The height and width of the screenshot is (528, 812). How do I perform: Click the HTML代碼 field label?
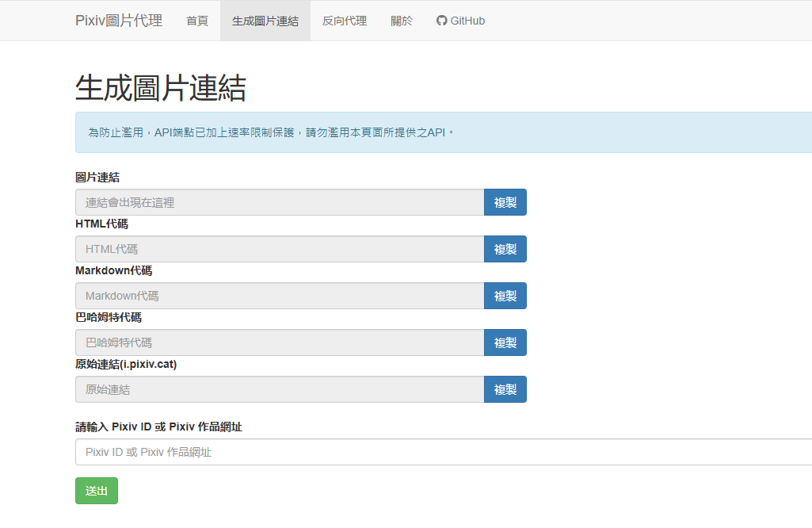coord(101,224)
